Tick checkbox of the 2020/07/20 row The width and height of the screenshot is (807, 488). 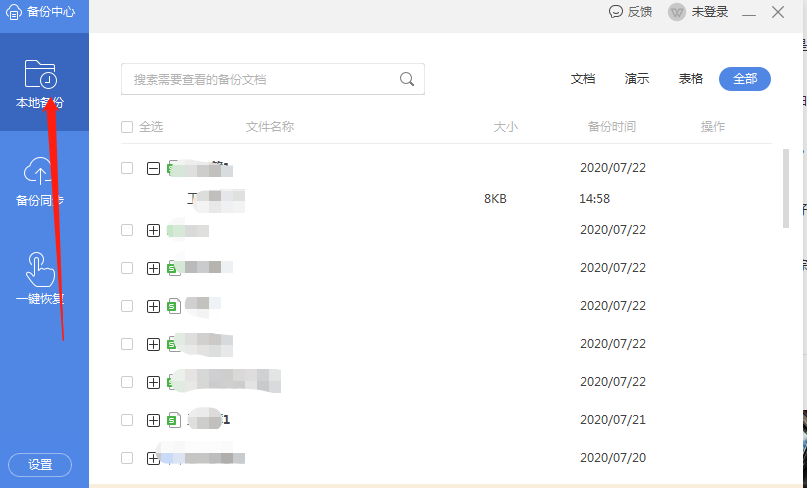tap(127, 458)
